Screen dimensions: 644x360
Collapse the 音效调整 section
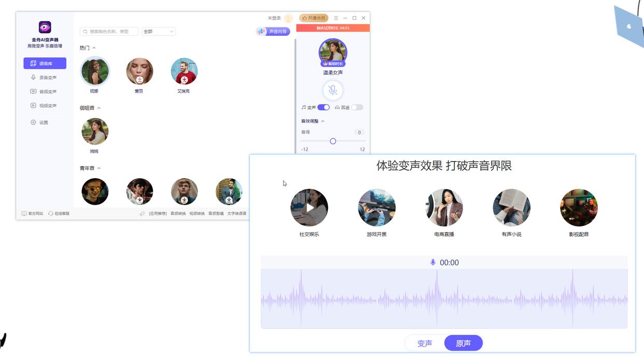(323, 121)
